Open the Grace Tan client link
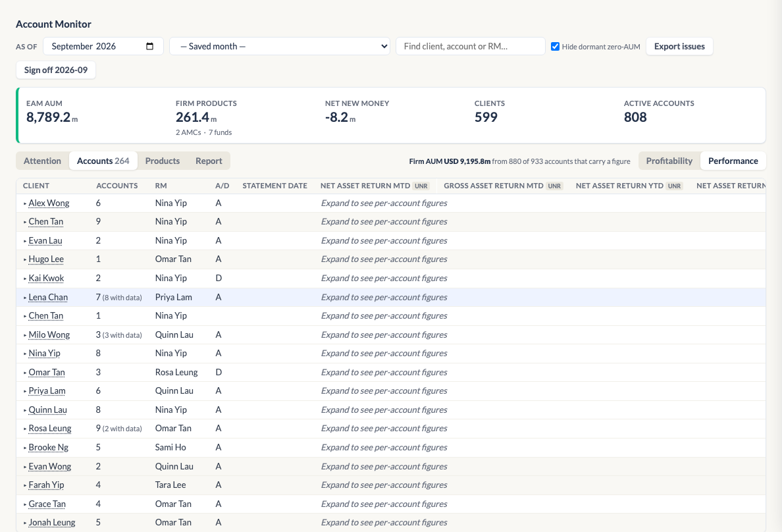Viewport: 782px width, 532px height. [x=47, y=504]
